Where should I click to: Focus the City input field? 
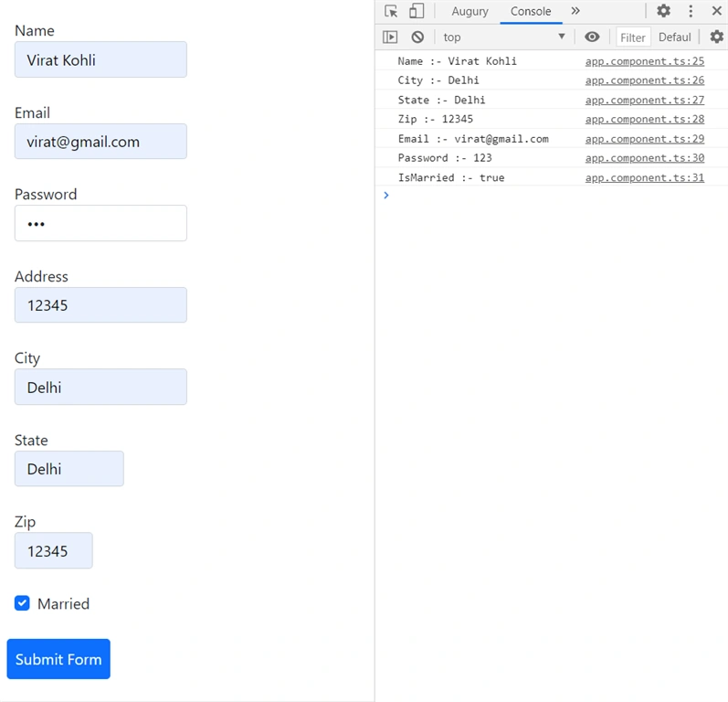click(x=100, y=387)
